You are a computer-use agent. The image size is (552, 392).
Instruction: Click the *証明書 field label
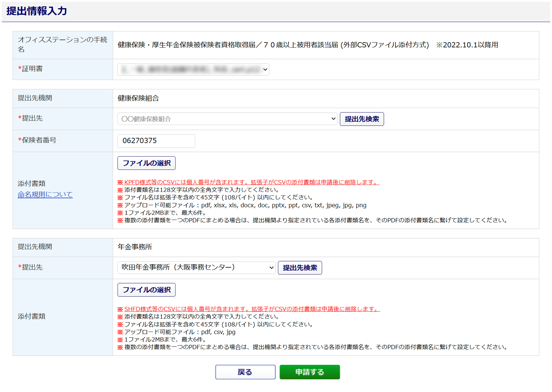[x=30, y=69]
